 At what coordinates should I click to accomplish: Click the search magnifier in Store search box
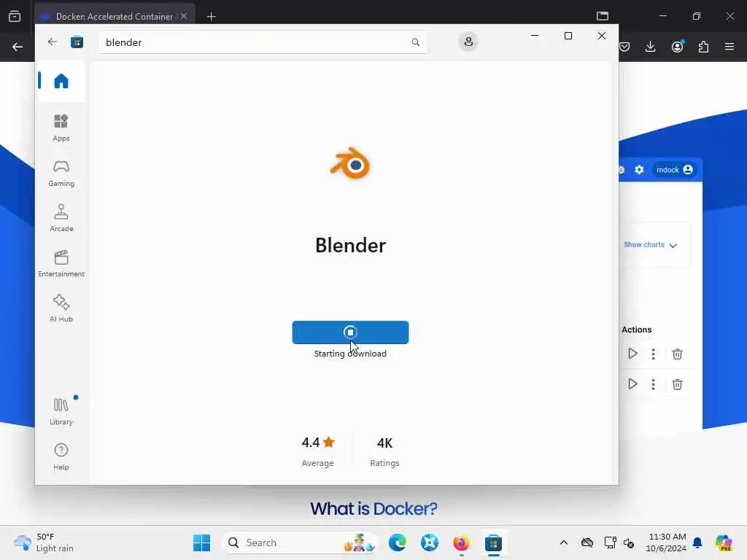tap(415, 42)
